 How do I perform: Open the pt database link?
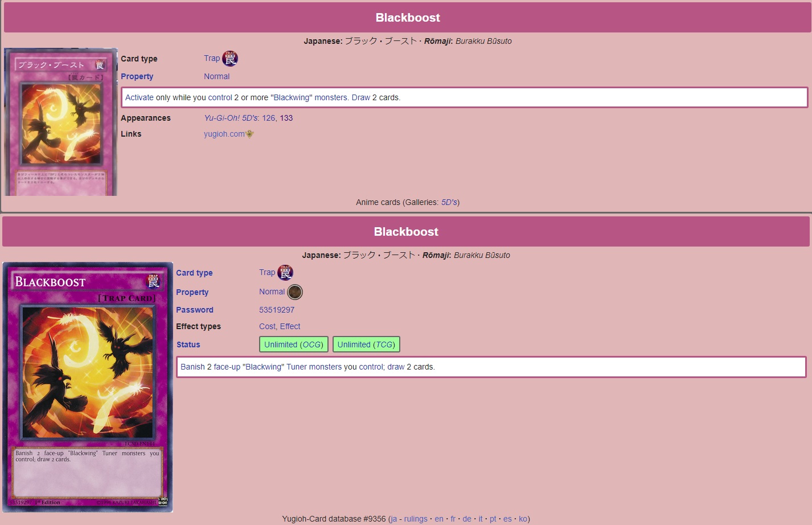click(x=493, y=519)
